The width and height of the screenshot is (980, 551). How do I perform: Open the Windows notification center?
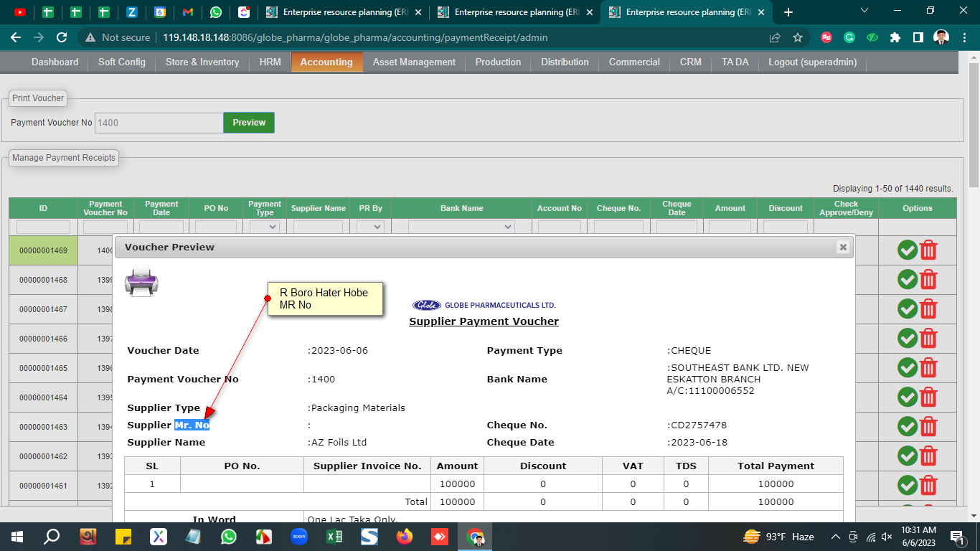click(957, 537)
